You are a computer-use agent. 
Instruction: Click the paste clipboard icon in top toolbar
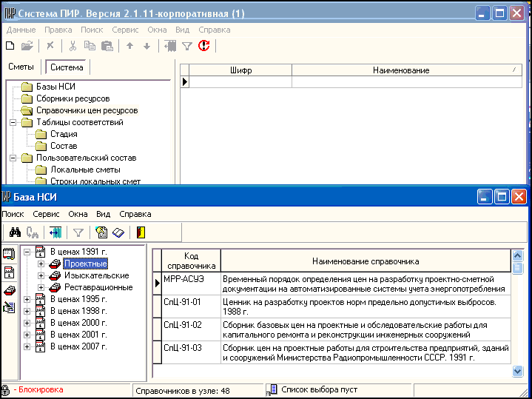[107, 46]
